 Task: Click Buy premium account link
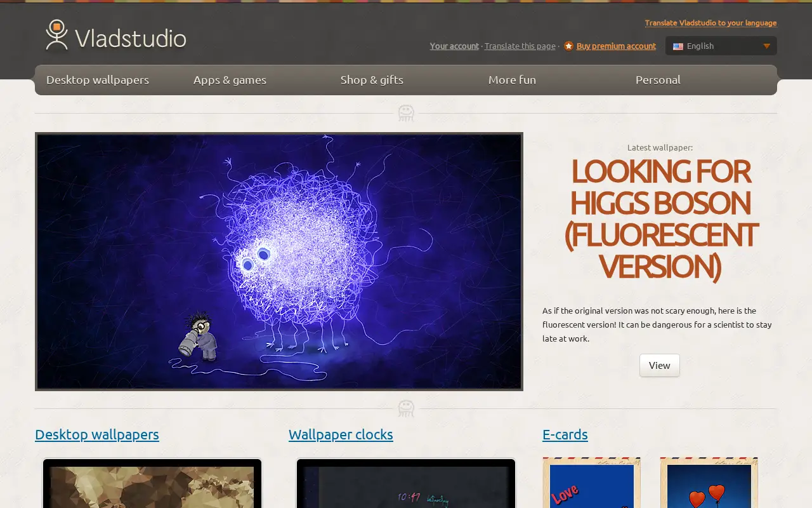(x=616, y=46)
